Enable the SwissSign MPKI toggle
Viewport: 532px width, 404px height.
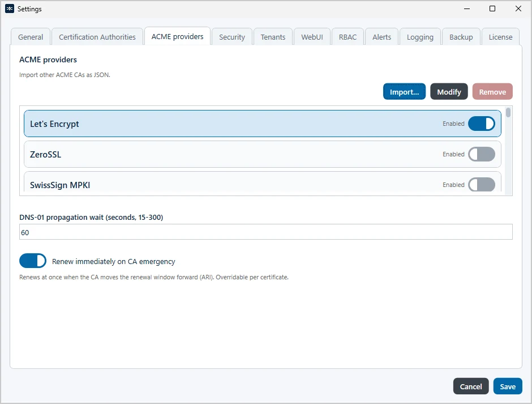click(482, 185)
